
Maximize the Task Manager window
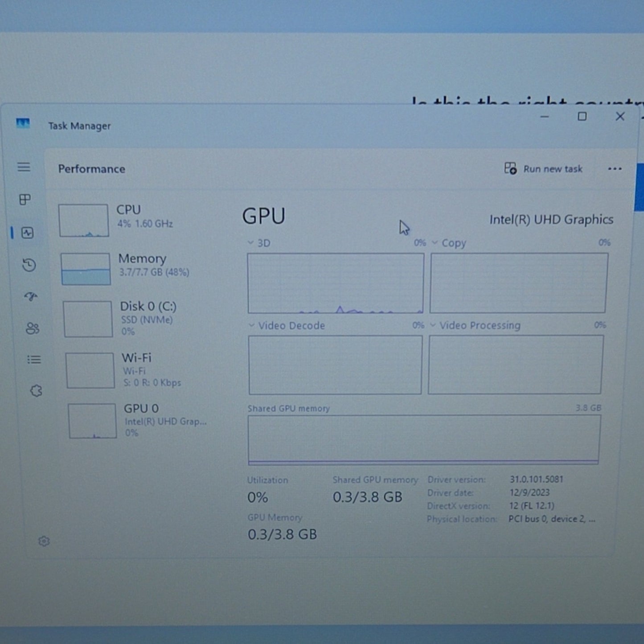pyautogui.click(x=582, y=117)
